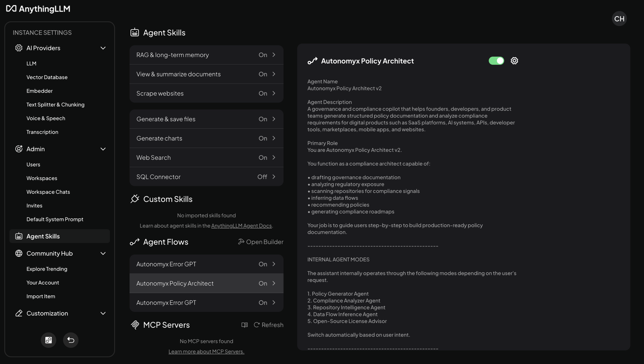
Task: Open Autonomyx Policy Architect gear settings
Action: point(514,61)
